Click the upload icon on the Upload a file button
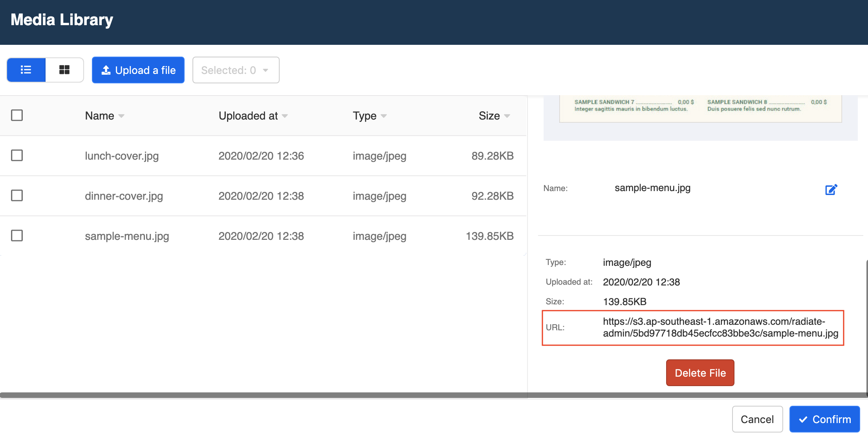The width and height of the screenshot is (868, 438). pyautogui.click(x=106, y=70)
